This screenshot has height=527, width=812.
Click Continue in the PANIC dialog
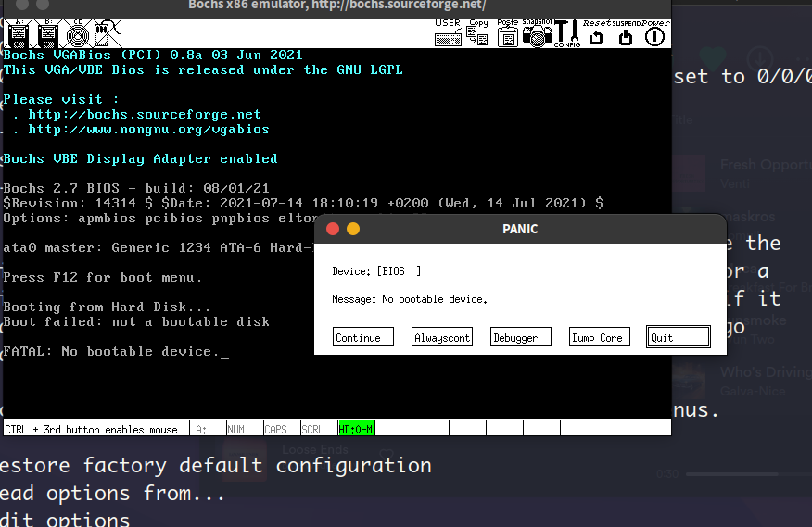coord(363,337)
